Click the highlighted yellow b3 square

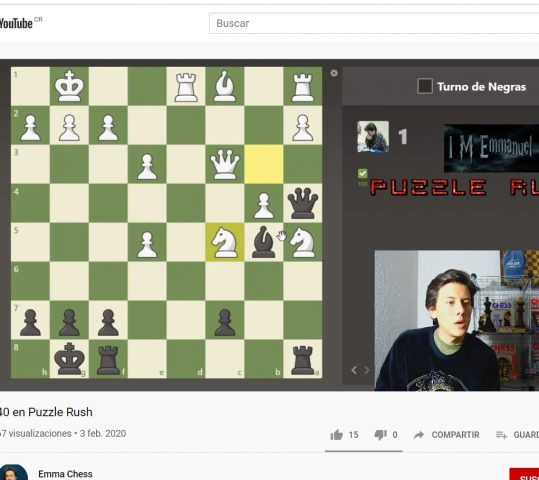click(264, 164)
